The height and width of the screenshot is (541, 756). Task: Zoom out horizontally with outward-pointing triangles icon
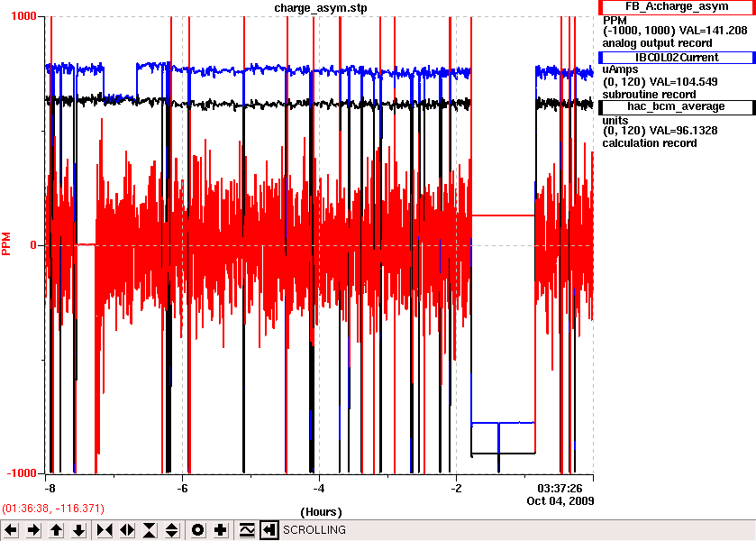[127, 530]
